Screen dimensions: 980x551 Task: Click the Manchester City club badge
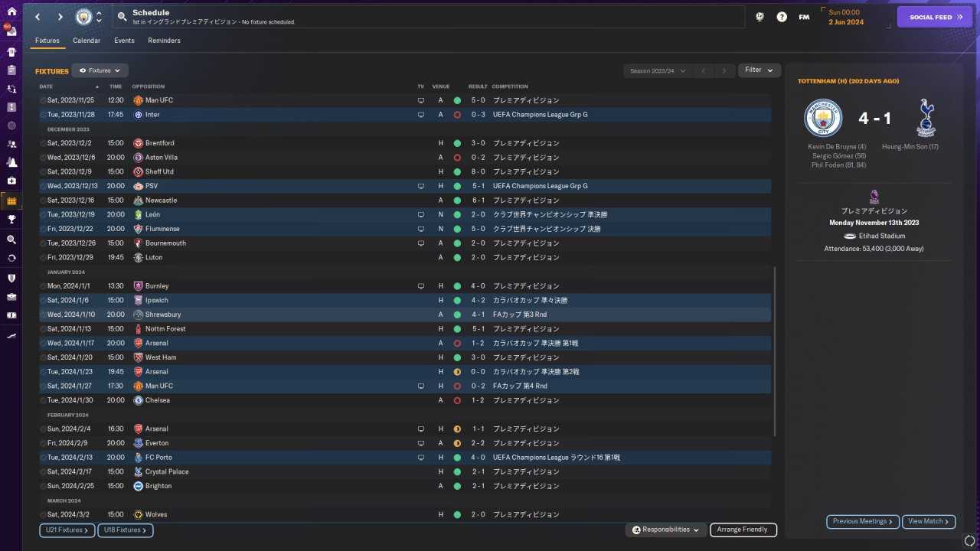coord(83,17)
